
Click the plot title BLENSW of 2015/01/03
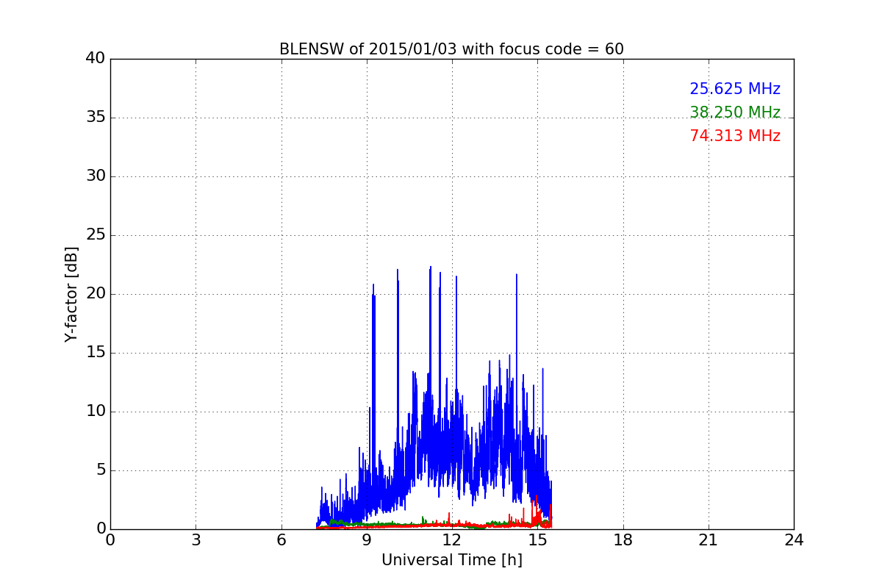[451, 49]
